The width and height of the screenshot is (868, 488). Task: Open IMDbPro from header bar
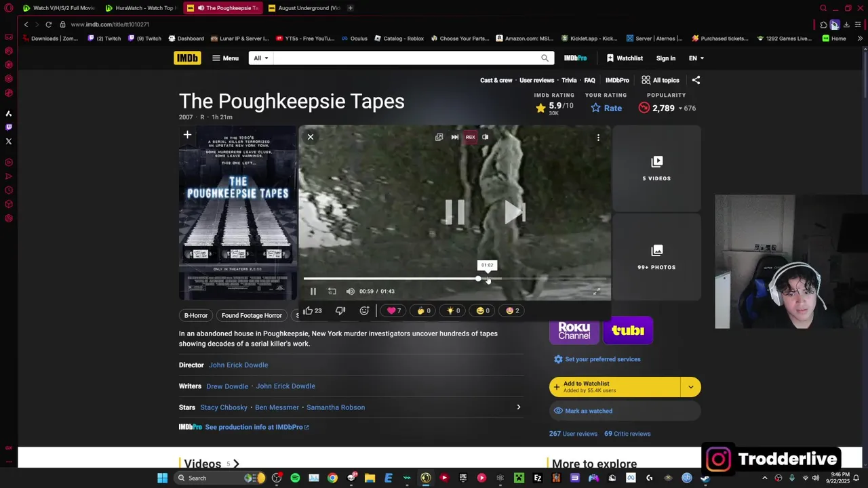(x=575, y=58)
